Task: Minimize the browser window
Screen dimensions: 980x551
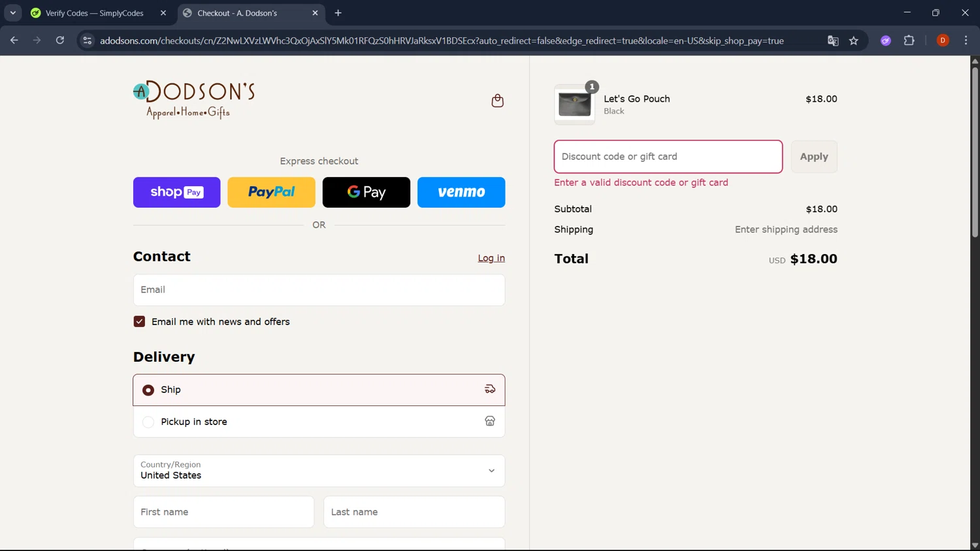Action: 907,13
